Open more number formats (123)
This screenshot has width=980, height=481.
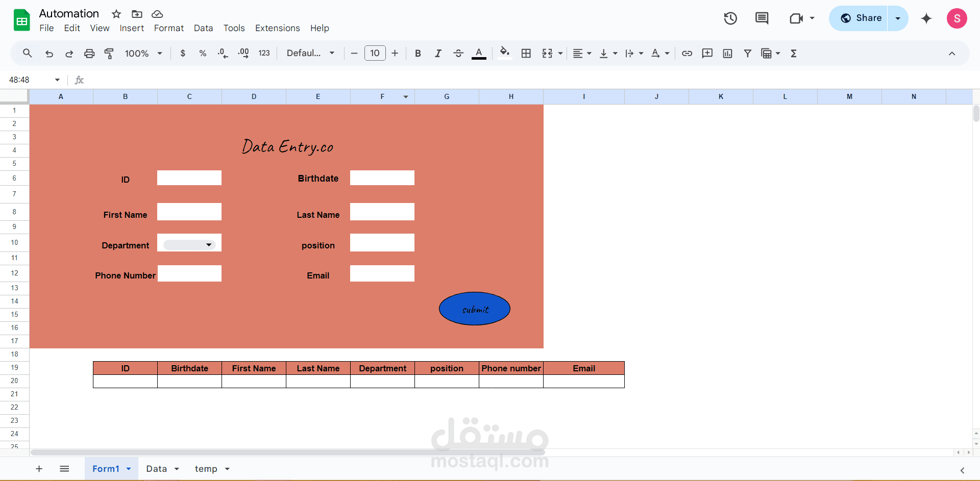(264, 53)
